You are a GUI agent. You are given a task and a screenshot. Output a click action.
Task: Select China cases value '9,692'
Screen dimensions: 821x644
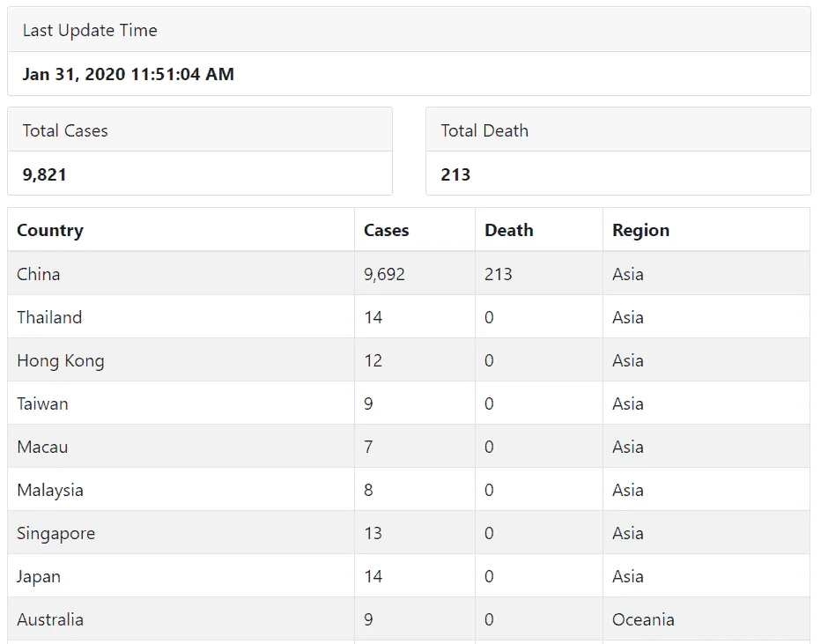coord(384,274)
